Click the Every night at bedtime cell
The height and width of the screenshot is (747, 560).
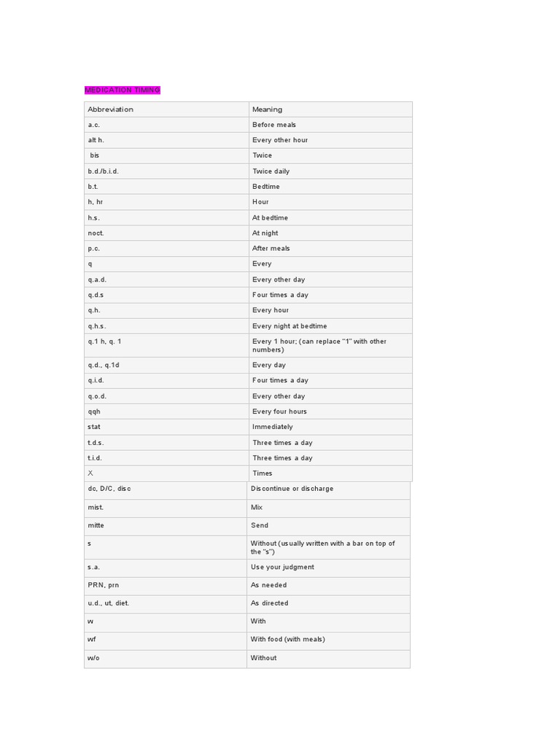tap(289, 326)
